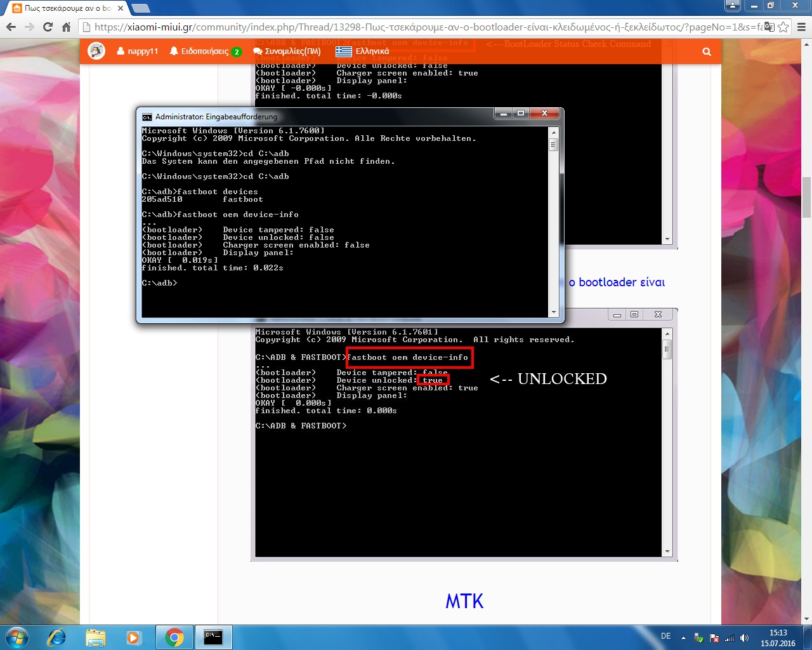
Task: Go to the browser home page icon
Action: point(66,27)
